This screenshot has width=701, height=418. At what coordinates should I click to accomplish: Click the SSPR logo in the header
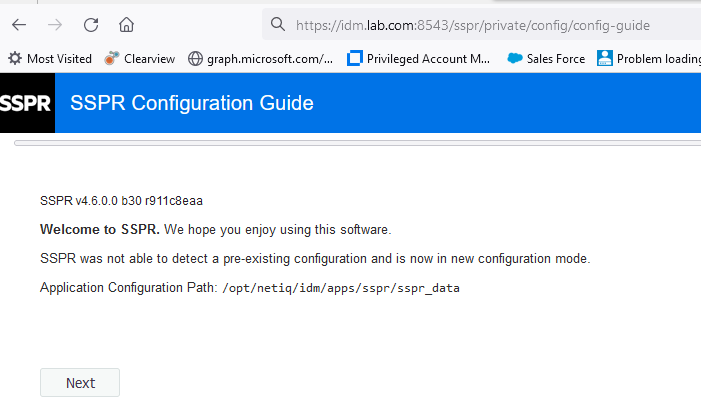pyautogui.click(x=27, y=103)
